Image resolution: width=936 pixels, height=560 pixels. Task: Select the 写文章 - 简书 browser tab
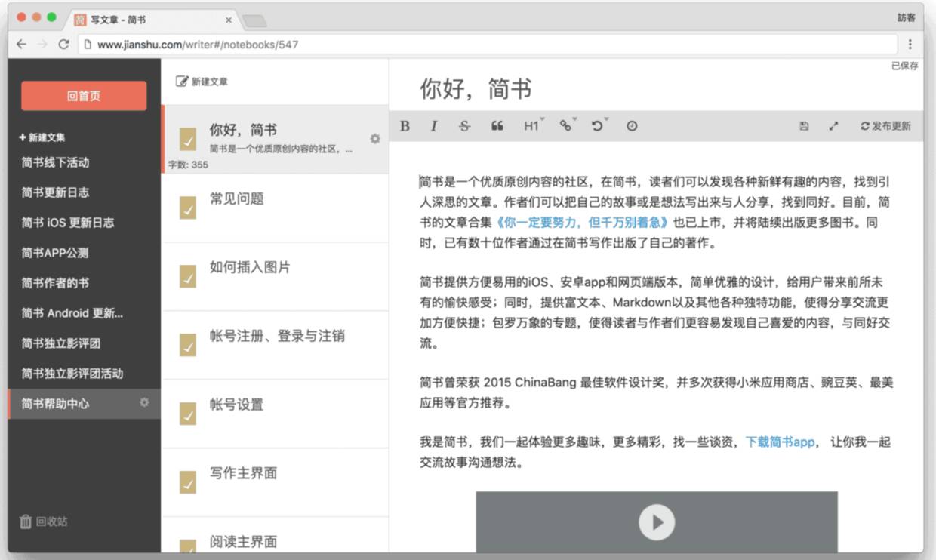point(153,20)
